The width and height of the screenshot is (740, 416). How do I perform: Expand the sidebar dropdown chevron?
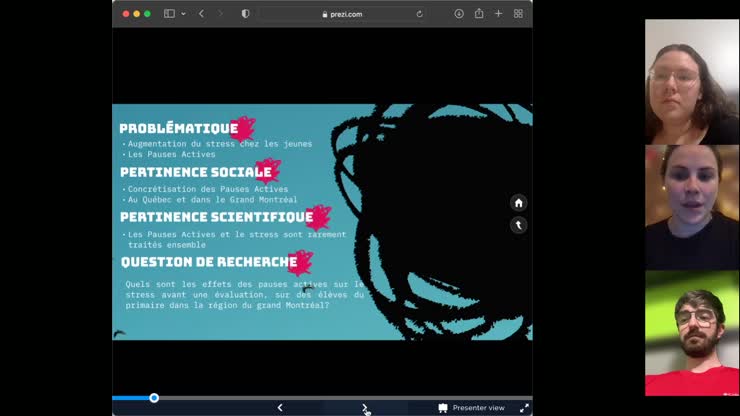[183, 14]
